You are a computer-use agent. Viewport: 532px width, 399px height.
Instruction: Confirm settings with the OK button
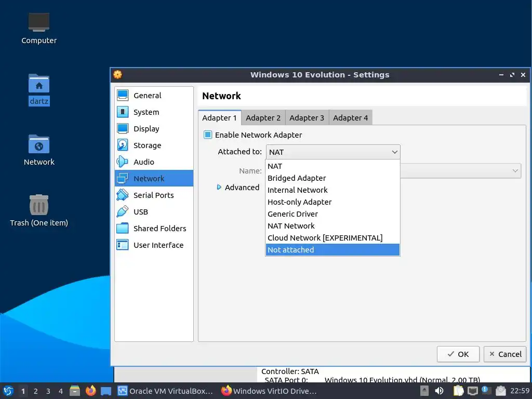click(x=458, y=354)
